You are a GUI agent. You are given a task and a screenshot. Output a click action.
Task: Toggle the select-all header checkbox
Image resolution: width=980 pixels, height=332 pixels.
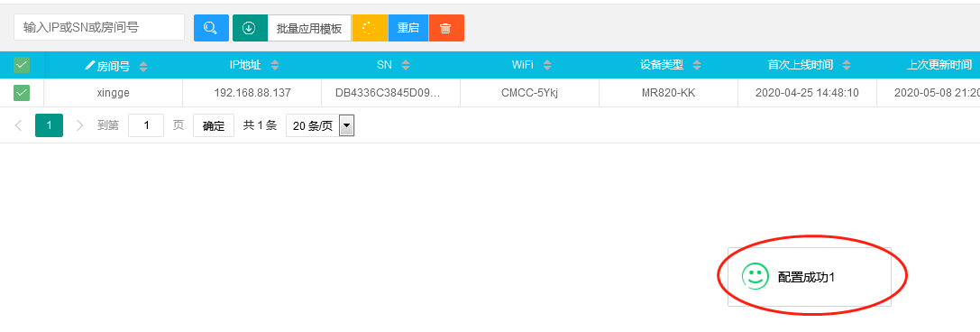pyautogui.click(x=22, y=64)
